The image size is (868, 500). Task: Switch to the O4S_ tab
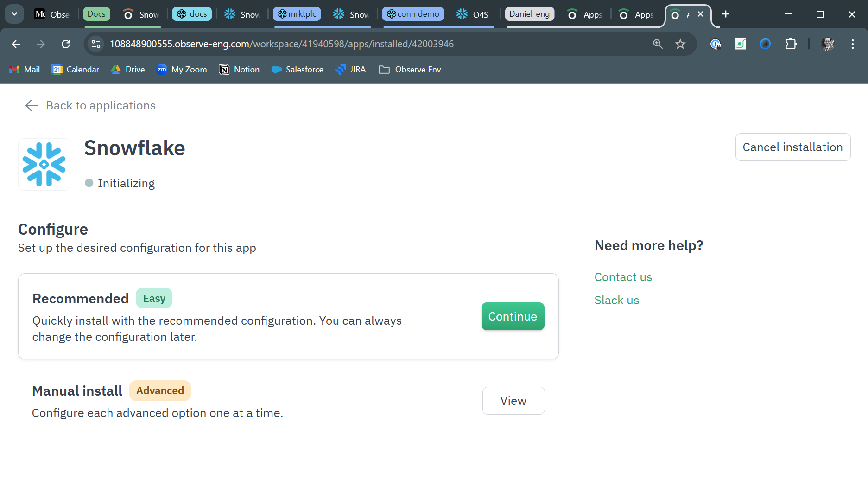click(x=473, y=14)
